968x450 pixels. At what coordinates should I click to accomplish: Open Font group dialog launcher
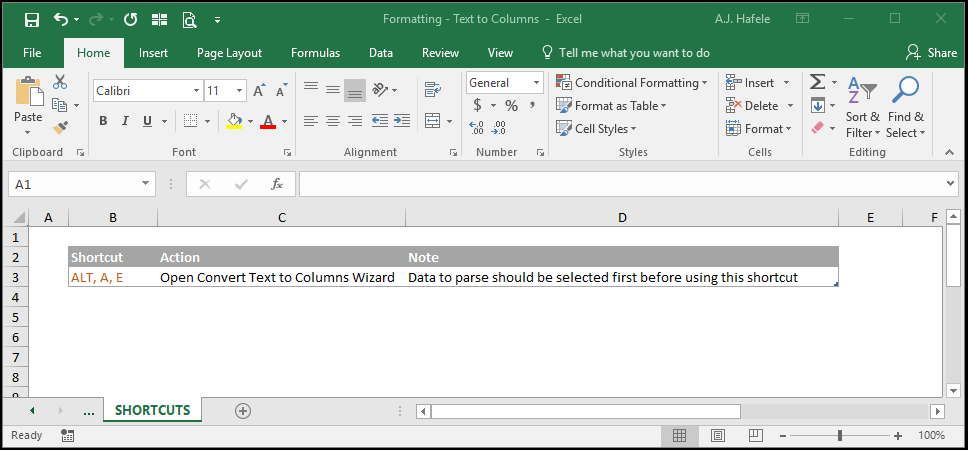point(287,152)
